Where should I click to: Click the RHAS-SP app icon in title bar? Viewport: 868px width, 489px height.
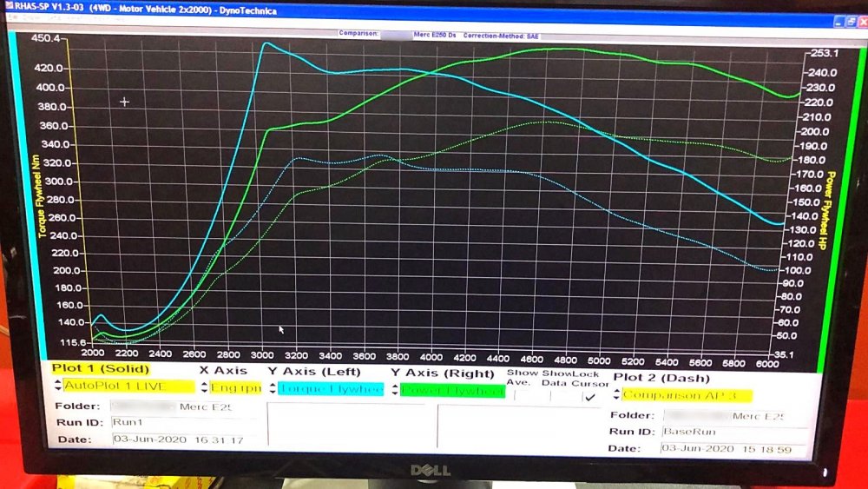click(x=9, y=5)
